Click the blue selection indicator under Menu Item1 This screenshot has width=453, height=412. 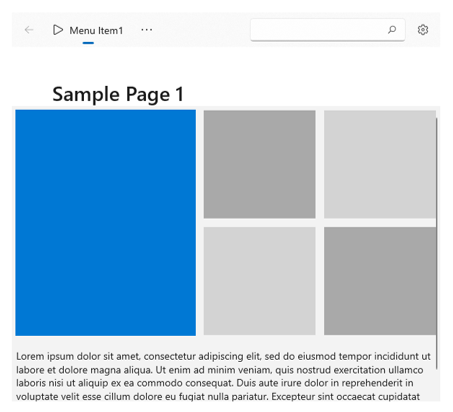(x=88, y=43)
